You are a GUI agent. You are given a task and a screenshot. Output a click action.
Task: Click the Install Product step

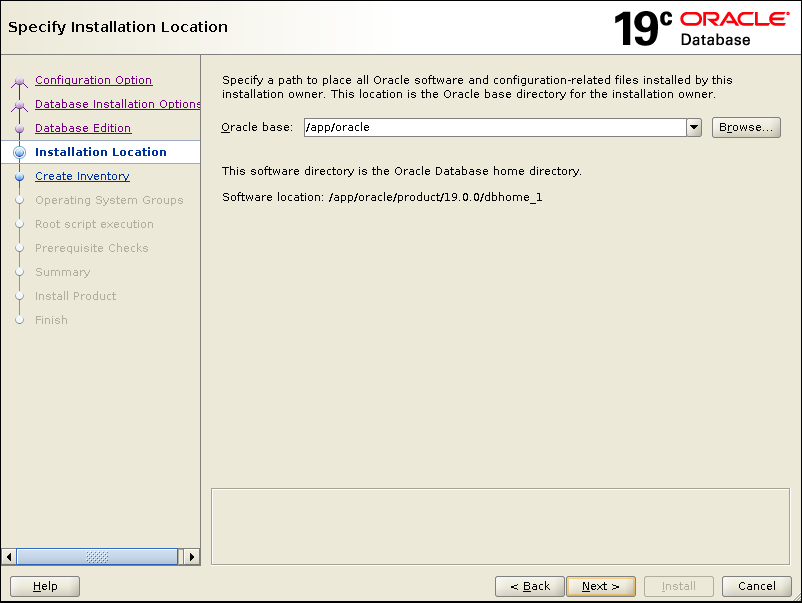coord(75,296)
